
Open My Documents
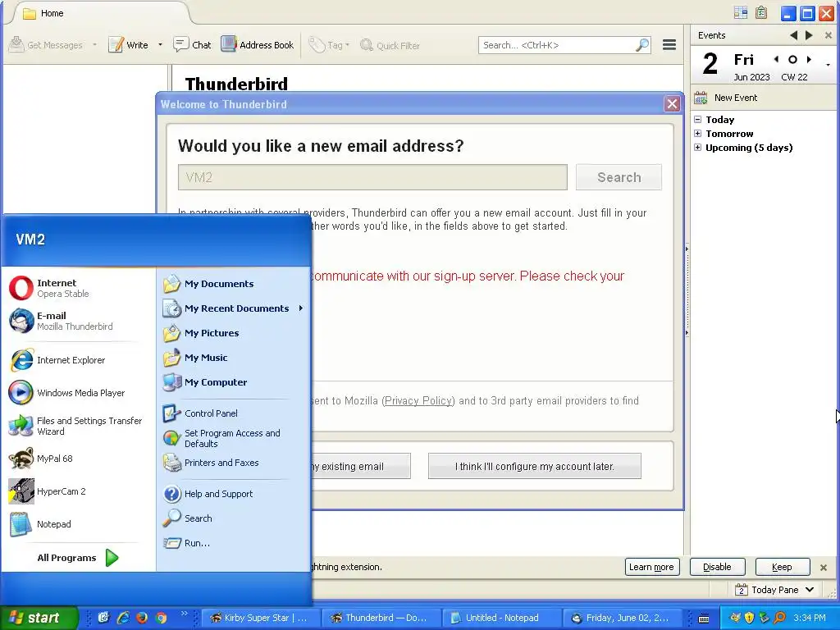234,284
